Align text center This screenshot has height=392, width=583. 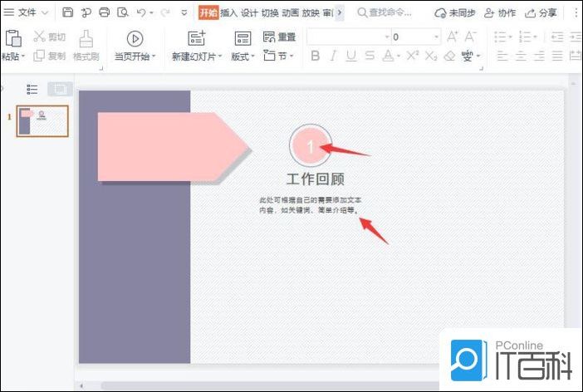[521, 56]
